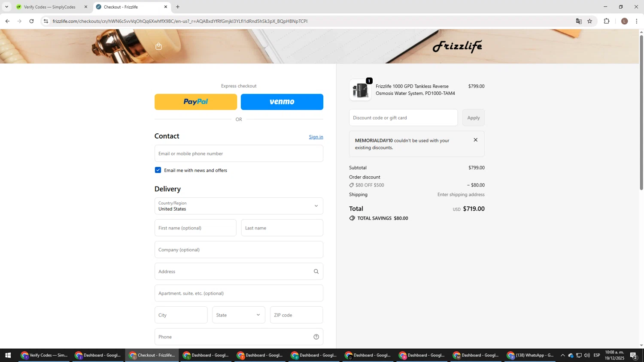Click the $80 OFF $500 discount tag
644x362 pixels.
click(367, 185)
